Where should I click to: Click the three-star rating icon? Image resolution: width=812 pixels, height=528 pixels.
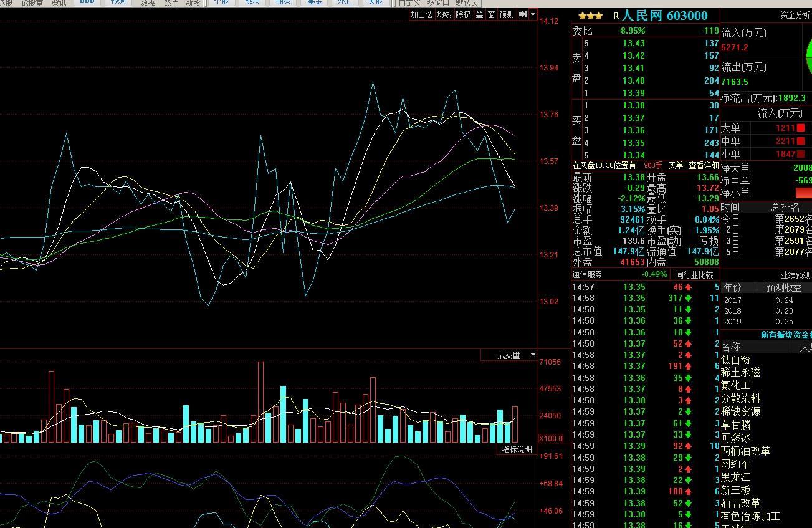(x=590, y=16)
